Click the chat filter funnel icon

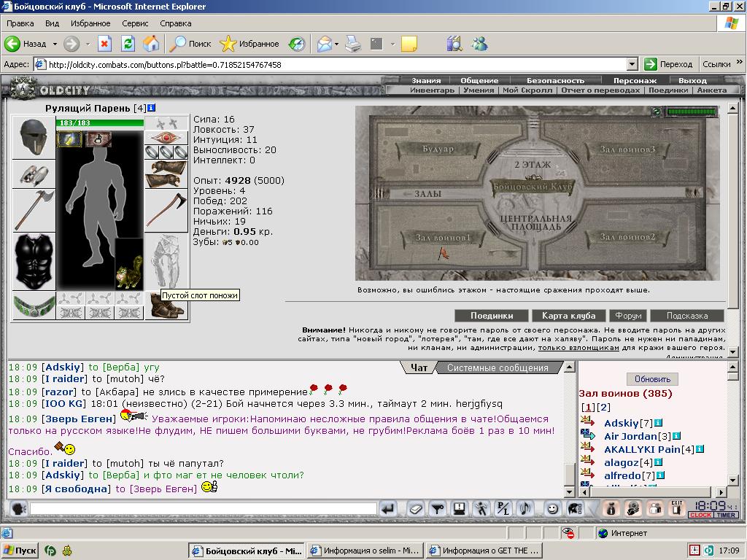tap(438, 509)
